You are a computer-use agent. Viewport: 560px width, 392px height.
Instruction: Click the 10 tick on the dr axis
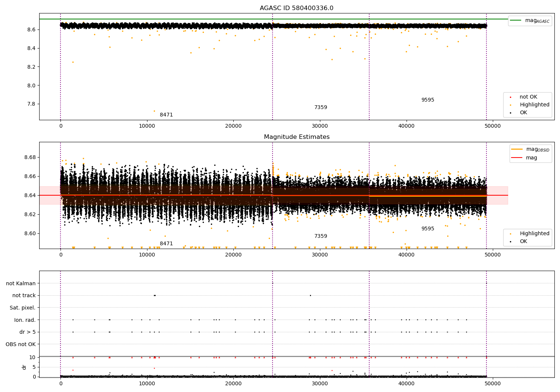(x=32, y=357)
